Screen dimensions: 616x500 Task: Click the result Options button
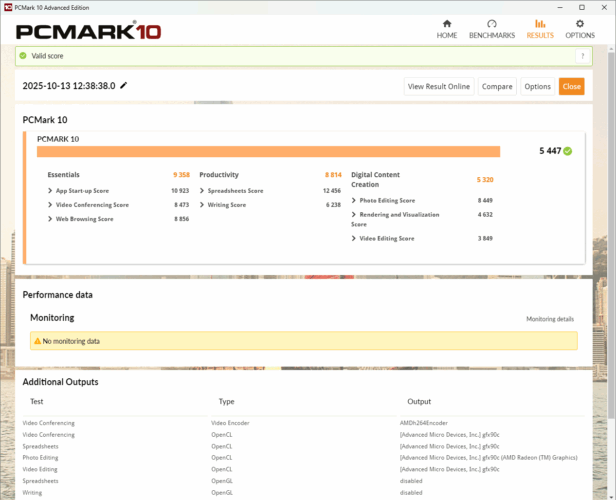(x=537, y=86)
